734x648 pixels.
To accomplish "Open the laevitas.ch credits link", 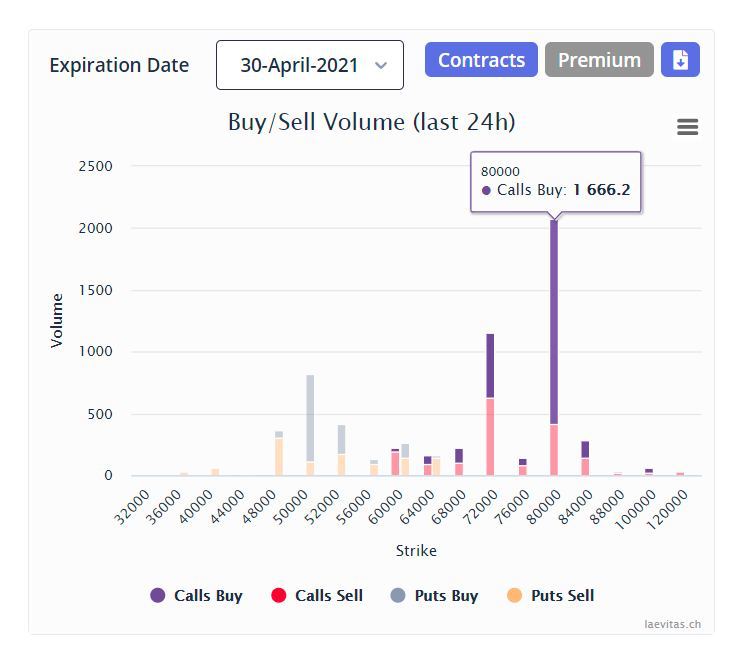I will [672, 624].
